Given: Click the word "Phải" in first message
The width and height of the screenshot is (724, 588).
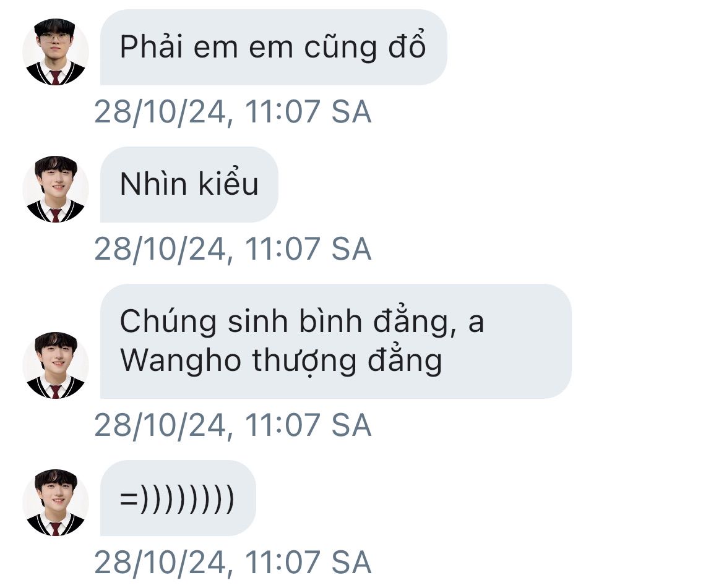Looking at the screenshot, I should click(x=152, y=46).
